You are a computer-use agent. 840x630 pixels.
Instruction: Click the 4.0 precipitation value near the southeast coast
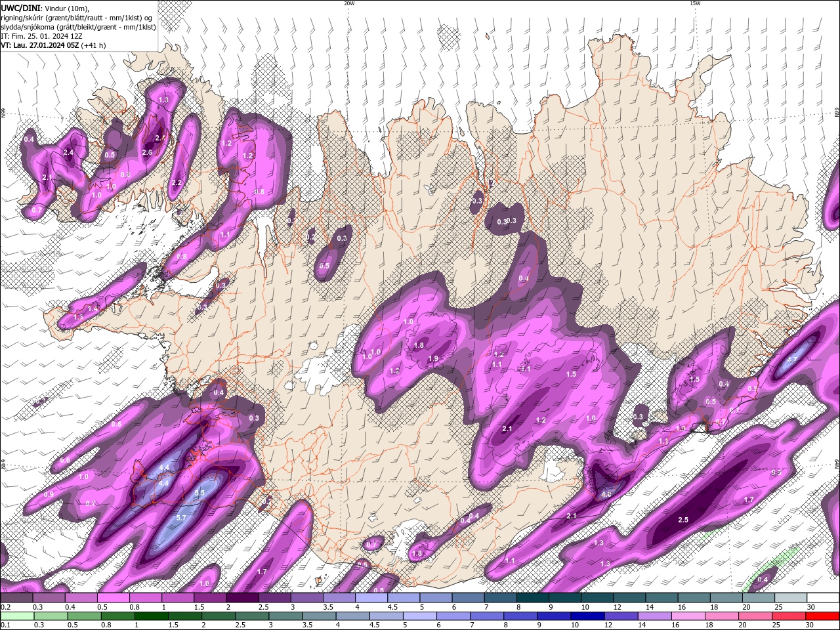pos(606,494)
